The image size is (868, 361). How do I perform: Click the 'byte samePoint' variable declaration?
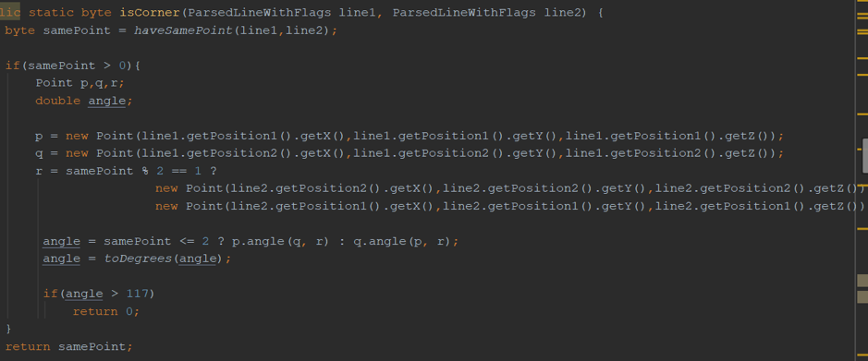57,30
